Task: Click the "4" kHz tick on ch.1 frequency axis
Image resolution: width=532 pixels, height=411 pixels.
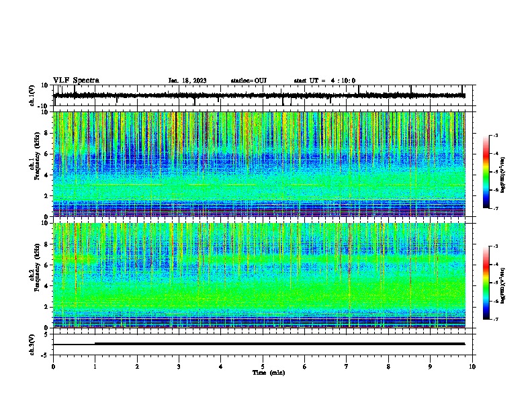Action: pyautogui.click(x=46, y=175)
